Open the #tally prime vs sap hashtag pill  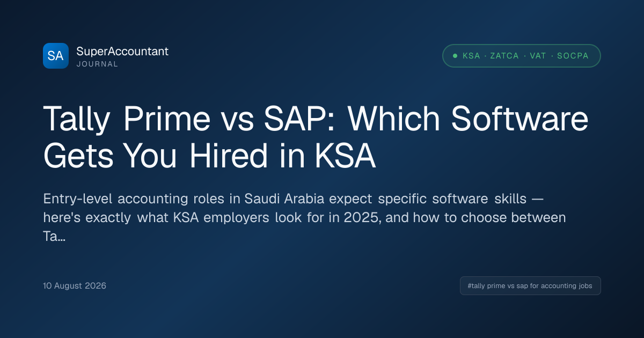tap(530, 286)
